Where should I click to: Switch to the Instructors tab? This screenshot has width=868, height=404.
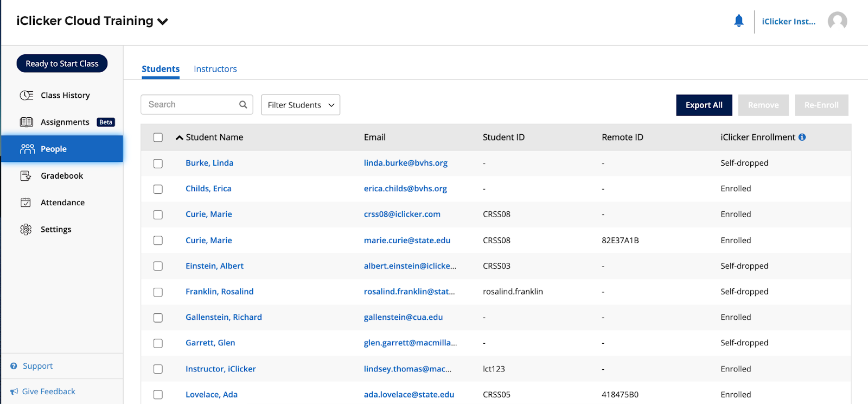coord(215,69)
